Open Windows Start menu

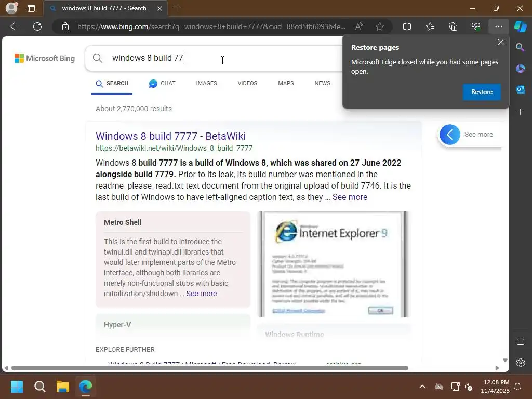click(17, 387)
